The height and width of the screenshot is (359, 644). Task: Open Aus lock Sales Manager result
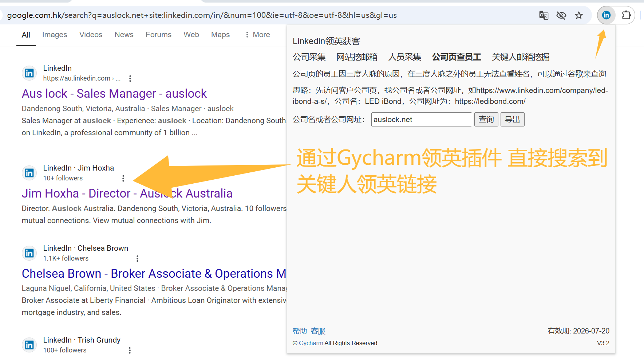point(114,94)
